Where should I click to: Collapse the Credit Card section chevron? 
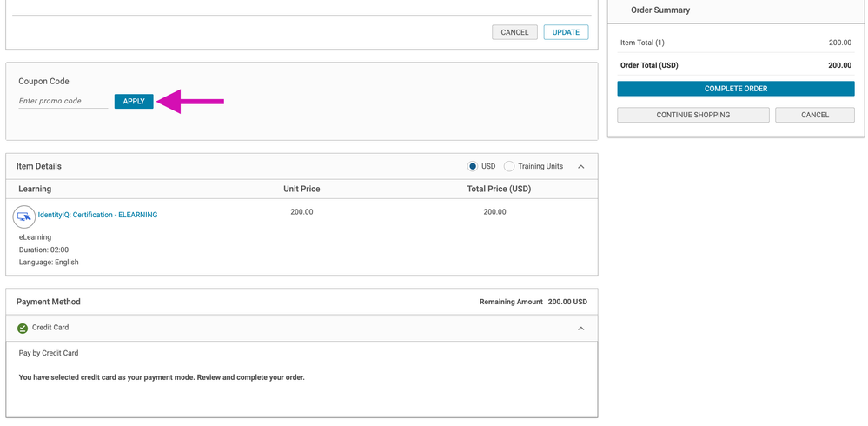(581, 329)
